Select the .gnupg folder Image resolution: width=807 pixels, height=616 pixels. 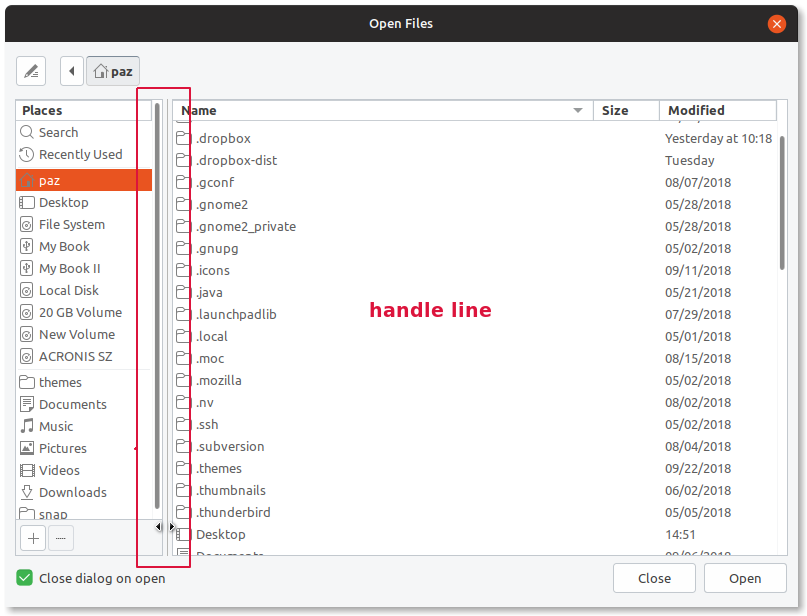[x=474, y=249]
